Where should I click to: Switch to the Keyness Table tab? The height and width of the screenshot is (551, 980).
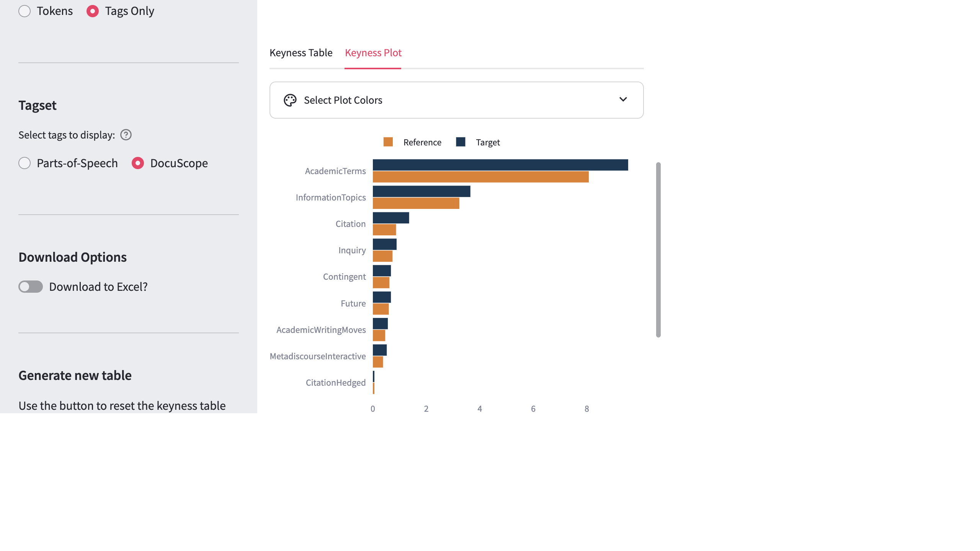point(301,53)
